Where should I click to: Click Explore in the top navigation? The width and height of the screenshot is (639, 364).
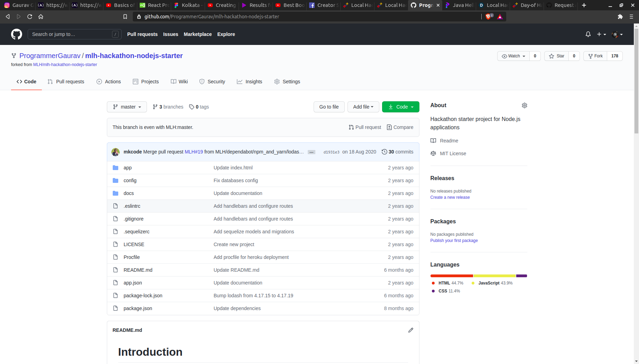pos(226,34)
